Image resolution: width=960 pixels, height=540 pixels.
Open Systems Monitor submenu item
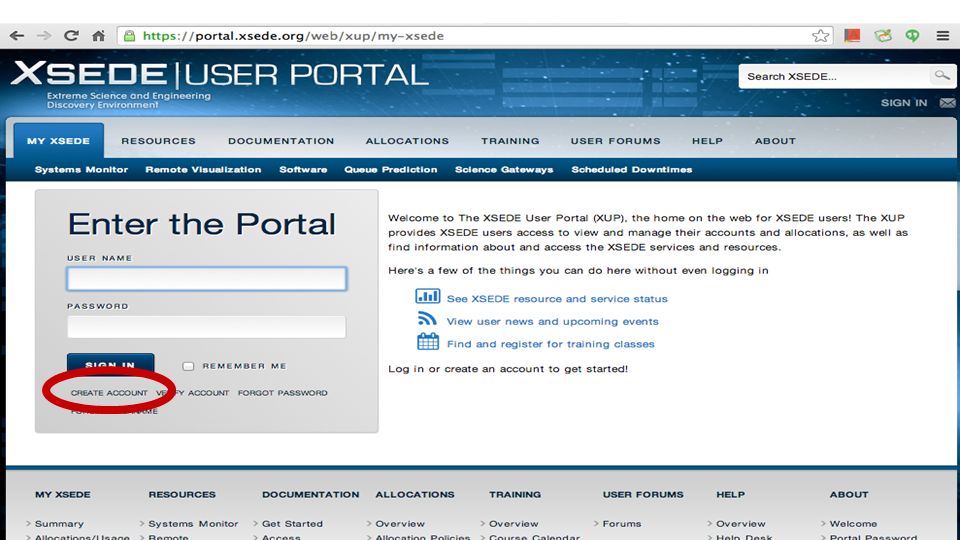(x=81, y=170)
